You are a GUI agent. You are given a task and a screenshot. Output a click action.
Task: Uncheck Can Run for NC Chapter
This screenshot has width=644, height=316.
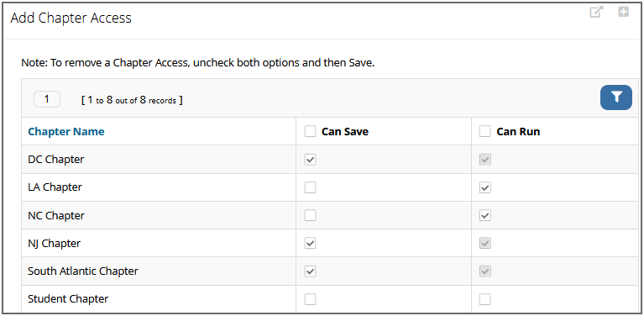click(485, 215)
